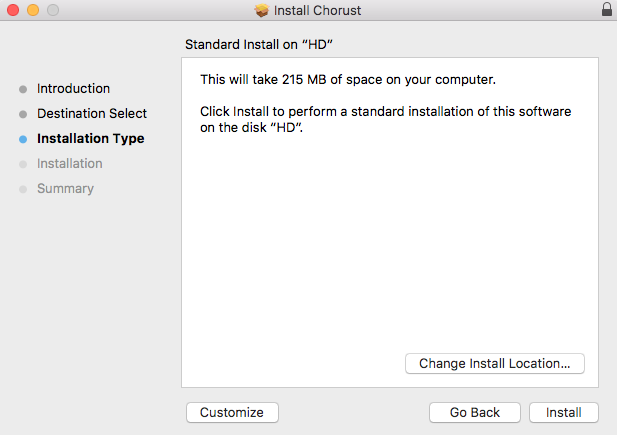Open Change Install Location options
Image resolution: width=617 pixels, height=435 pixels.
click(494, 364)
